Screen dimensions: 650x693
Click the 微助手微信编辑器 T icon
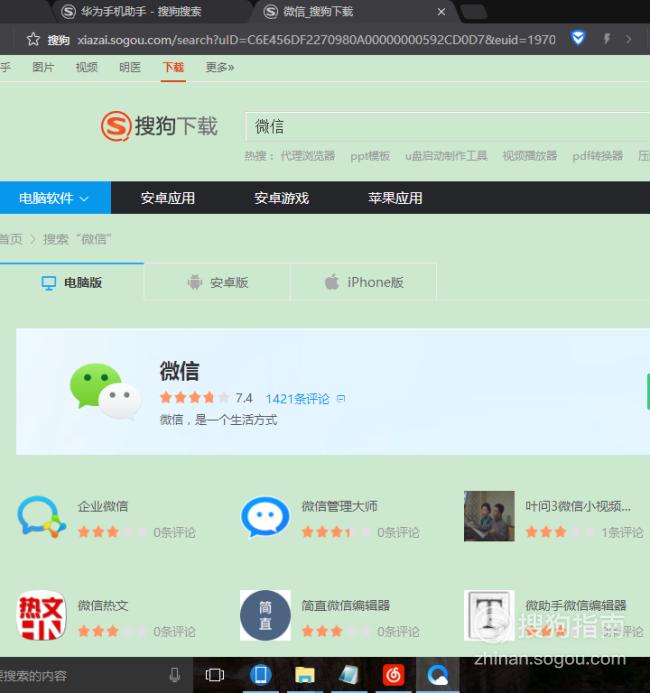pos(489,615)
